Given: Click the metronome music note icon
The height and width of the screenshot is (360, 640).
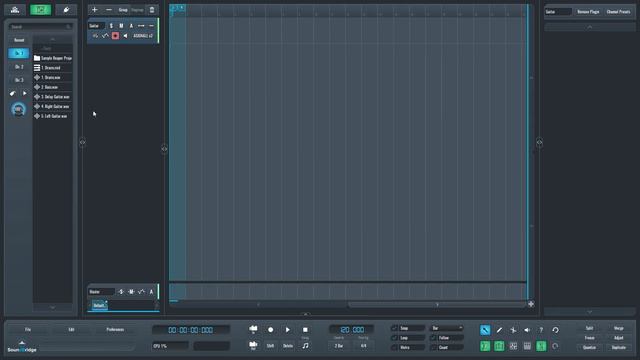Looking at the screenshot, I should (305, 346).
